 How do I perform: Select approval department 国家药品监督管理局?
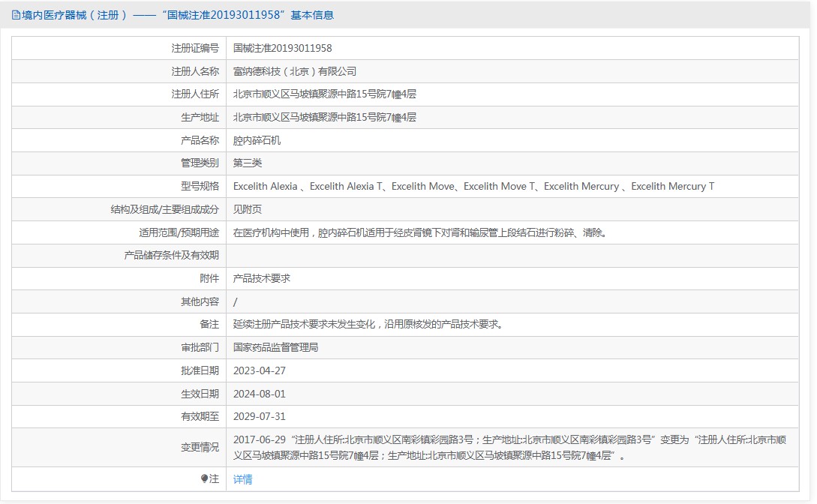[275, 347]
